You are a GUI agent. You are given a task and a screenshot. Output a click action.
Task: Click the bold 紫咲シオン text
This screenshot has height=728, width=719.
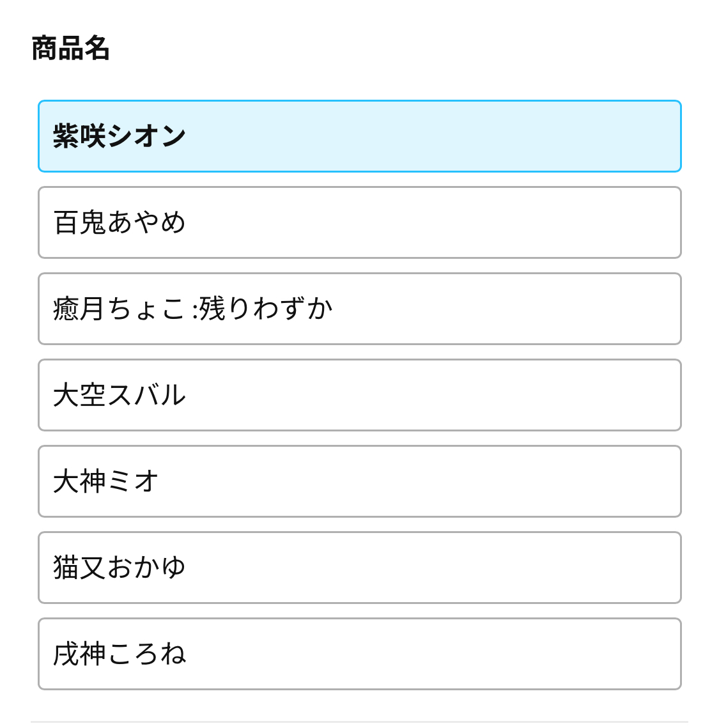(x=120, y=136)
